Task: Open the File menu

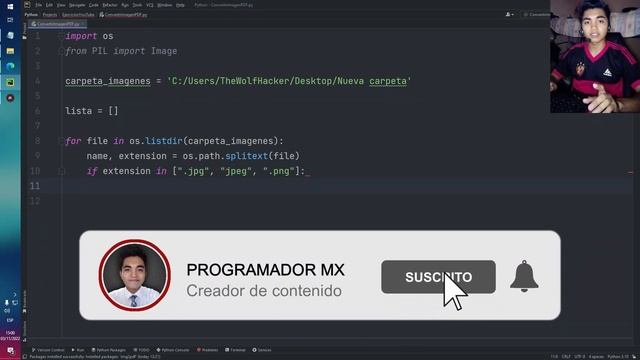Action: pyautogui.click(x=38, y=5)
